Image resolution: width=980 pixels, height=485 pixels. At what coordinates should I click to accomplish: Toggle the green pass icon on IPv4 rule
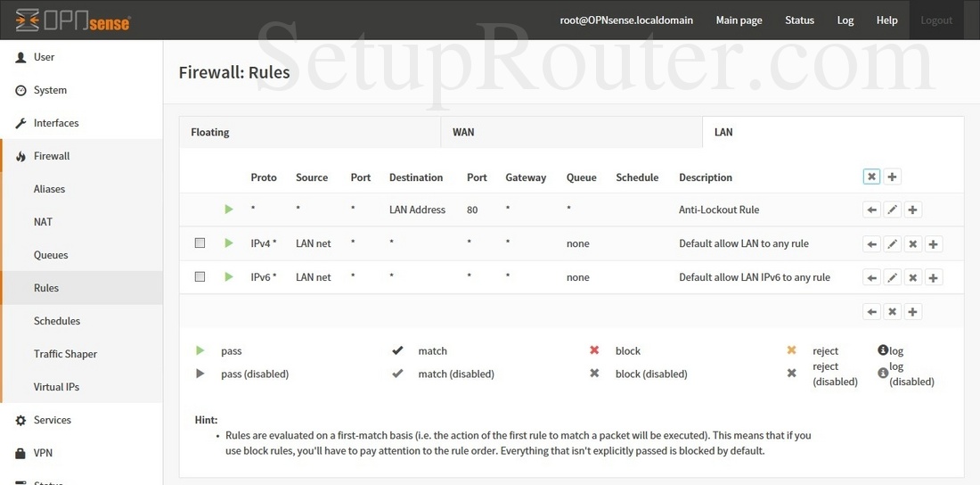[229, 242]
